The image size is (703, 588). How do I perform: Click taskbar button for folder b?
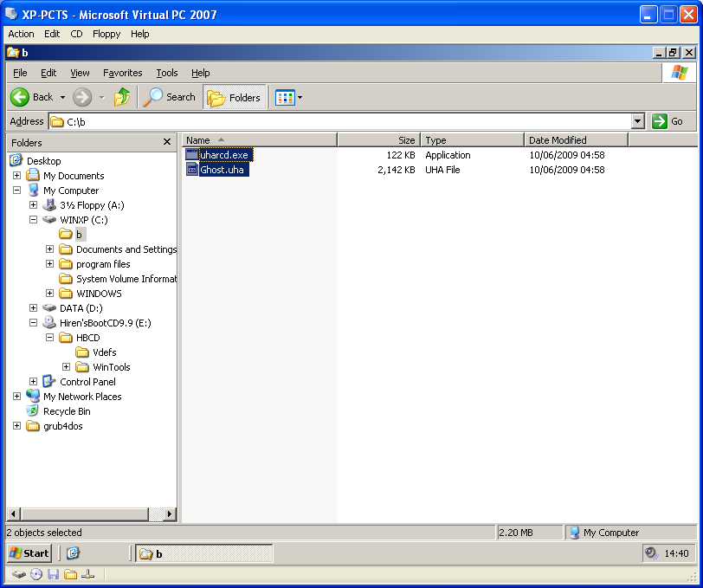(x=204, y=553)
